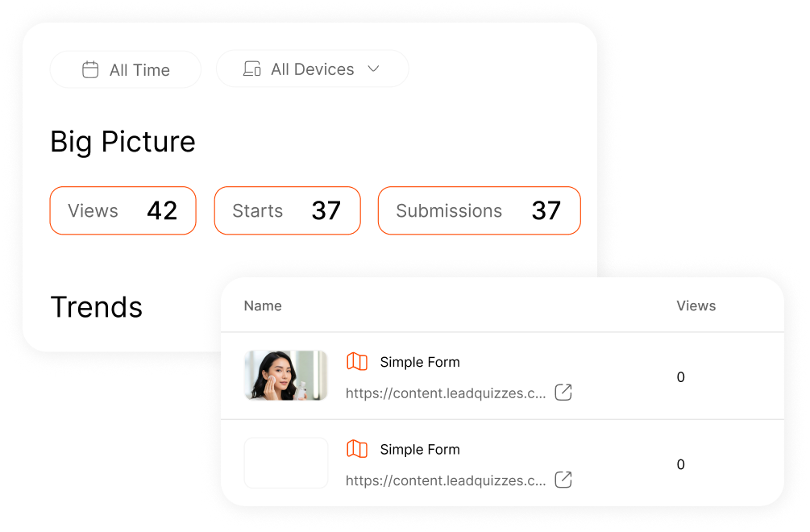This screenshot has height=532, width=810.
Task: Open the first Simple Form title
Action: [420, 363]
